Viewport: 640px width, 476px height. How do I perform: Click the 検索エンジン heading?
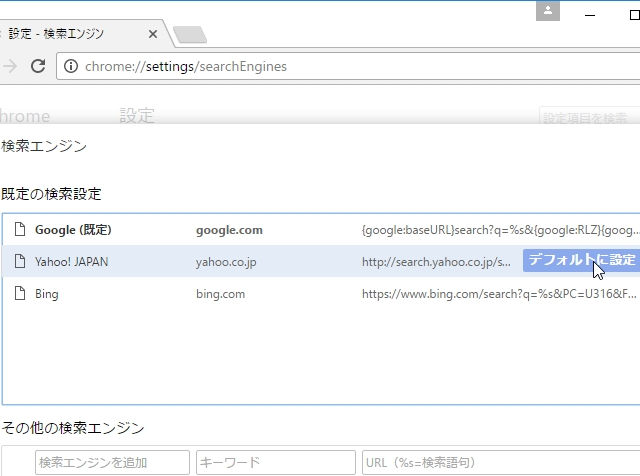click(44, 146)
